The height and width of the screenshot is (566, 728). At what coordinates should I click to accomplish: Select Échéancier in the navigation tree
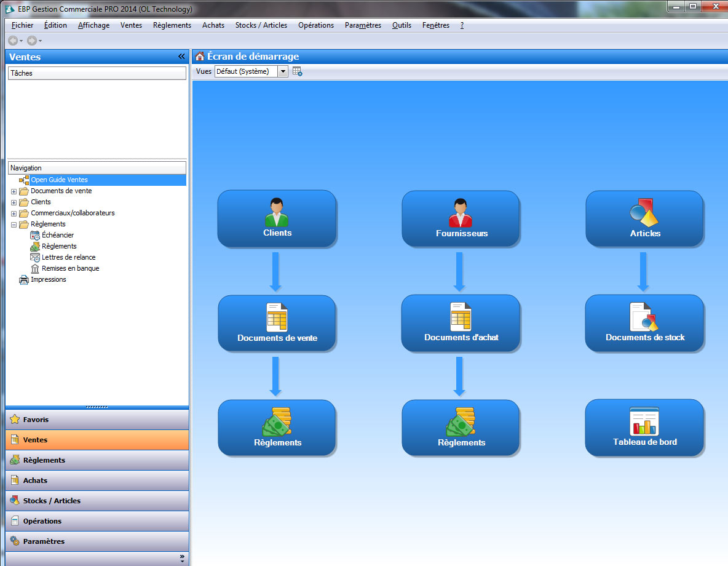tap(58, 235)
